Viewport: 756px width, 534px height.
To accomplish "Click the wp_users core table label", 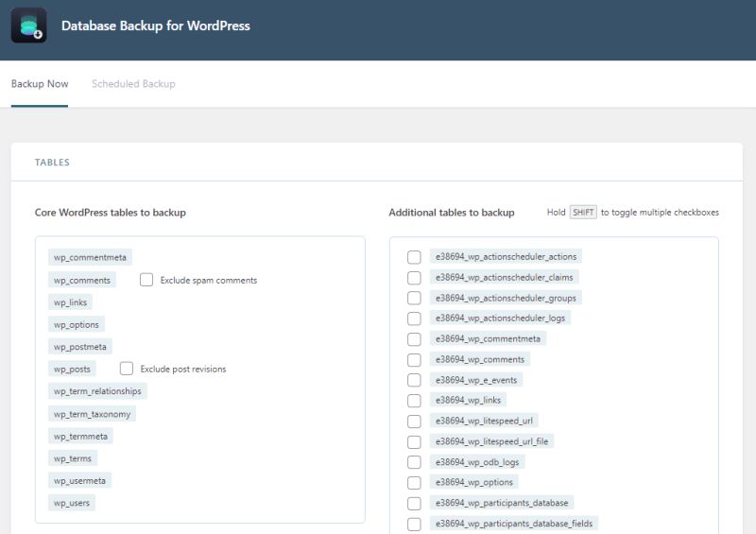I will click(72, 503).
